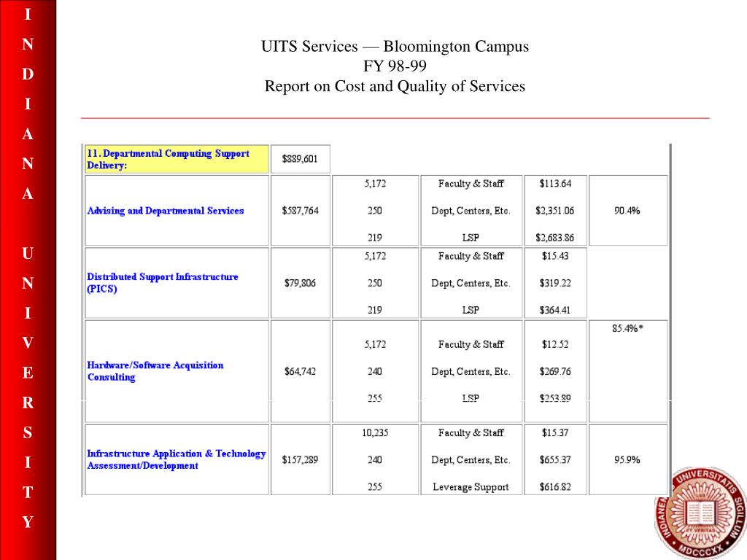747x560 pixels.
Task: Select the $2,351.06 unit cost
Action: point(555,211)
